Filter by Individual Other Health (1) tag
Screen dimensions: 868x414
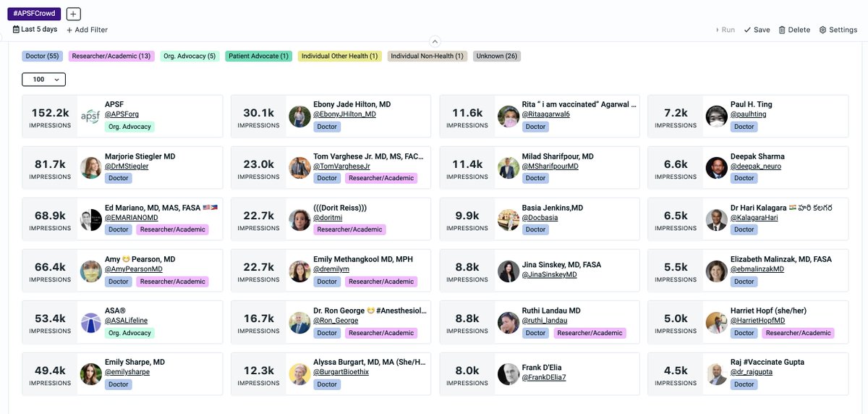pos(339,56)
